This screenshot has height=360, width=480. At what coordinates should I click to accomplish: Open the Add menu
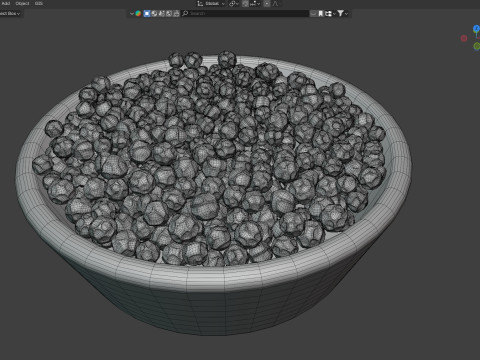pos(6,3)
